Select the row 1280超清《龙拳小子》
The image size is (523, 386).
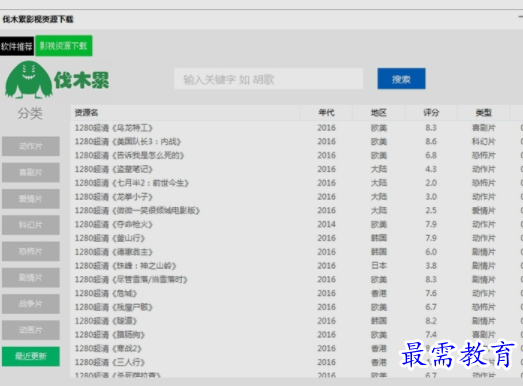(297, 197)
